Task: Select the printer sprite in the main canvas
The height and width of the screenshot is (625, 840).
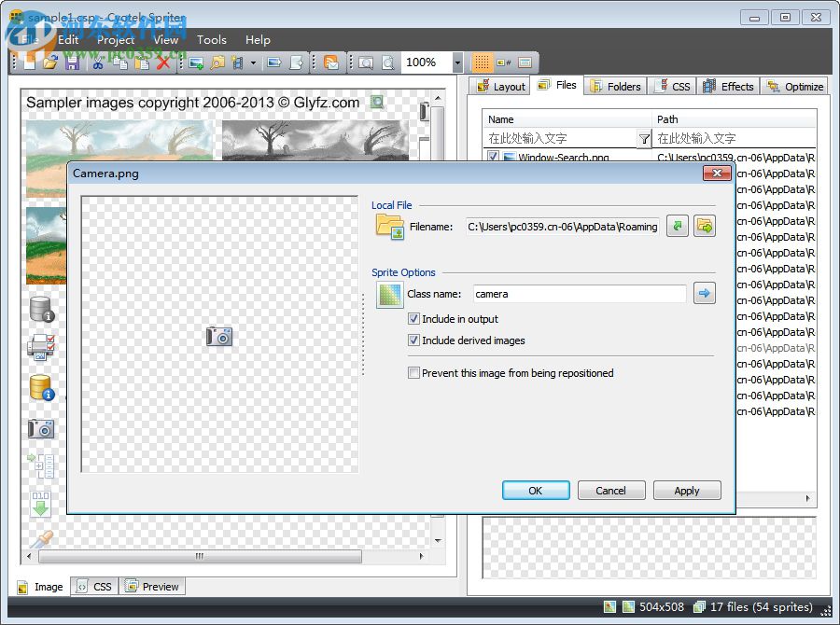Action: pyautogui.click(x=41, y=347)
